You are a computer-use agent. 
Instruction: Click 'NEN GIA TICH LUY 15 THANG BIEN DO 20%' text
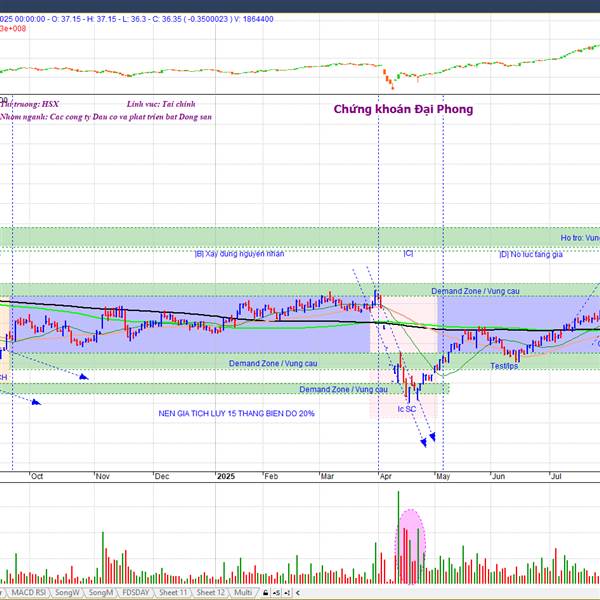236,414
